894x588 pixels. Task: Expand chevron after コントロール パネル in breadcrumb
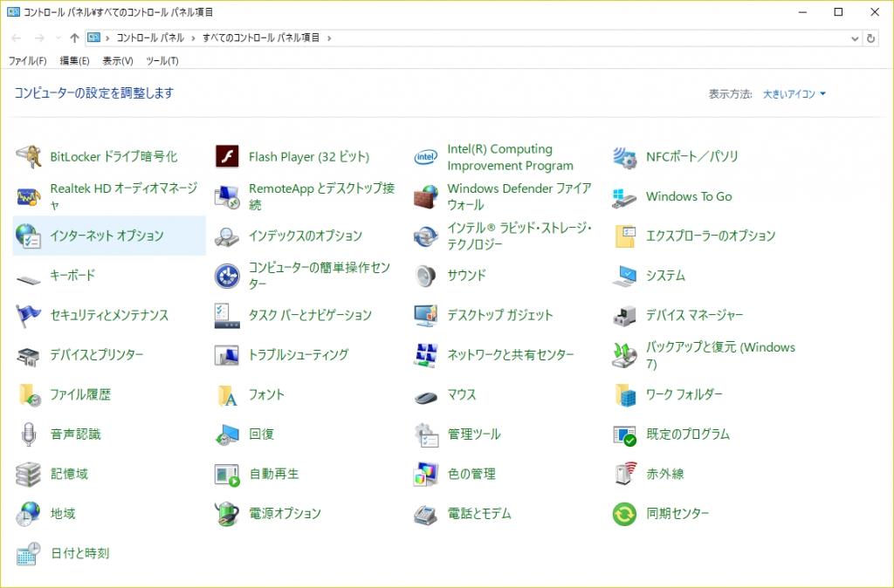(193, 38)
